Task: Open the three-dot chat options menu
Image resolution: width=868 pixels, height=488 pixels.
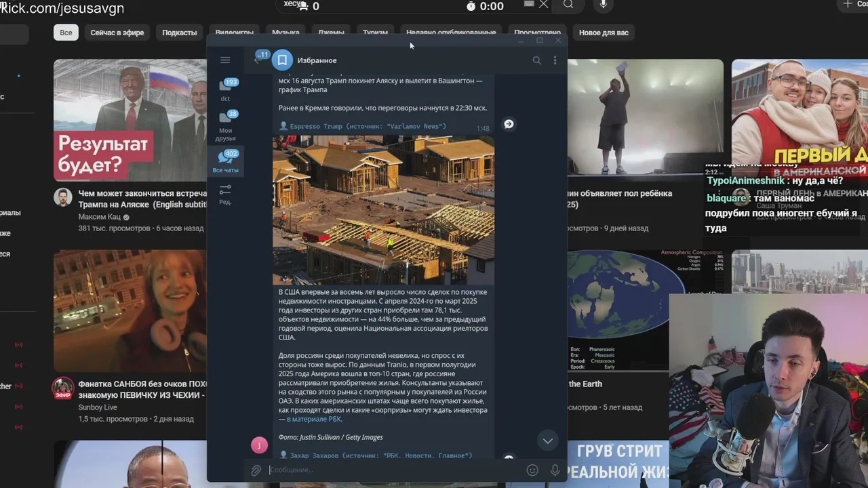Action: [x=555, y=60]
